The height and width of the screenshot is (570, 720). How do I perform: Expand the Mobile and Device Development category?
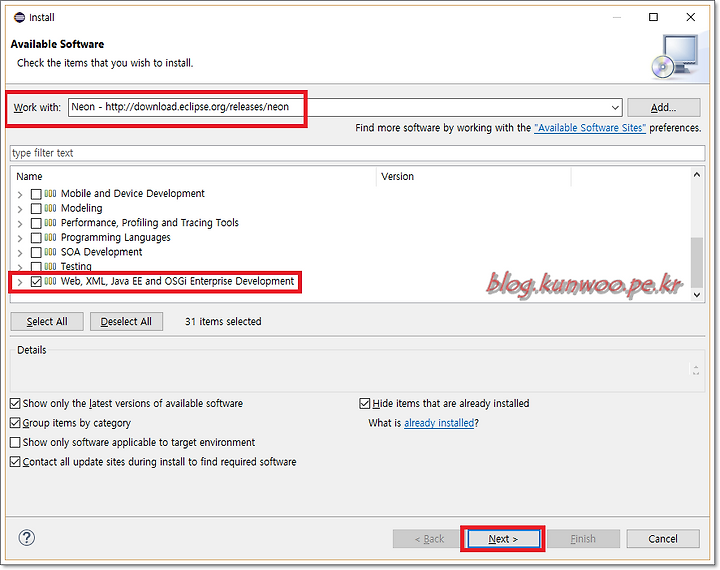coord(20,195)
